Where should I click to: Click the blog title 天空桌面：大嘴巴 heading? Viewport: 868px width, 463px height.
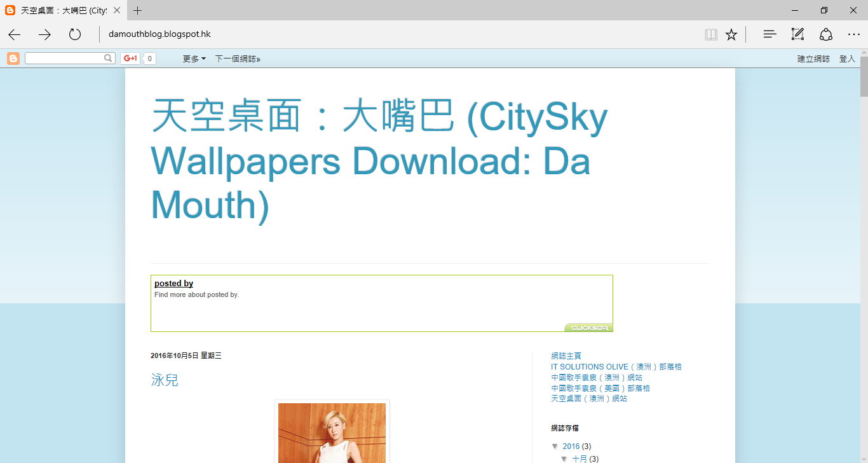pos(379,161)
